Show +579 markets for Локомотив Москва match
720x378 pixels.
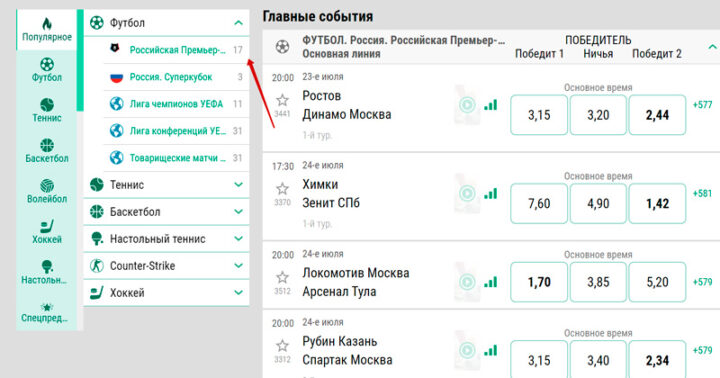click(703, 282)
